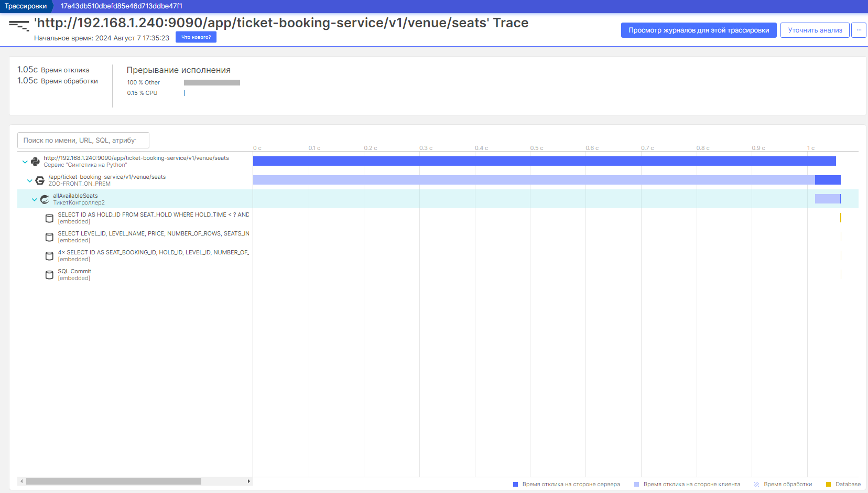The height and width of the screenshot is (493, 868).
Task: Click the Database legend color swatch
Action: [x=828, y=485]
